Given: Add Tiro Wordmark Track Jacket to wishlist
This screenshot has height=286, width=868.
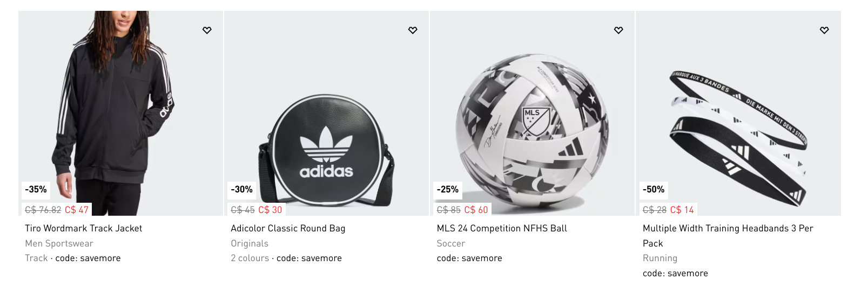Looking at the screenshot, I should (x=207, y=30).
